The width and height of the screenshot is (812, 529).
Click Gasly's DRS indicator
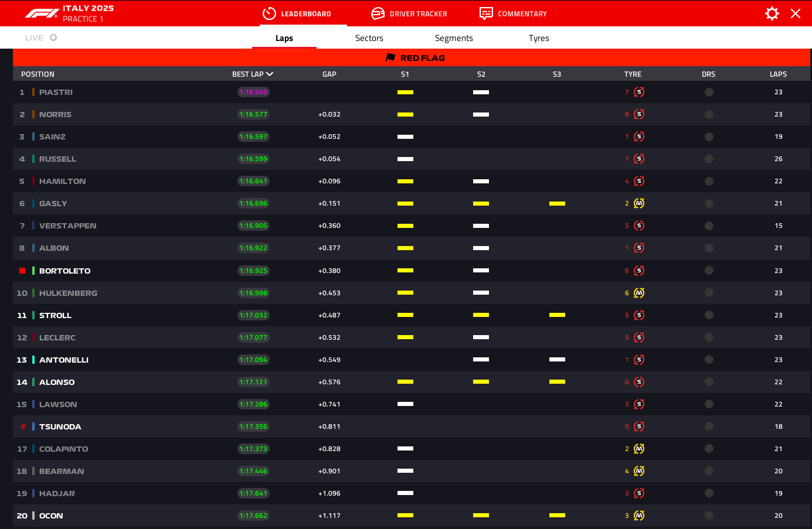coord(709,203)
